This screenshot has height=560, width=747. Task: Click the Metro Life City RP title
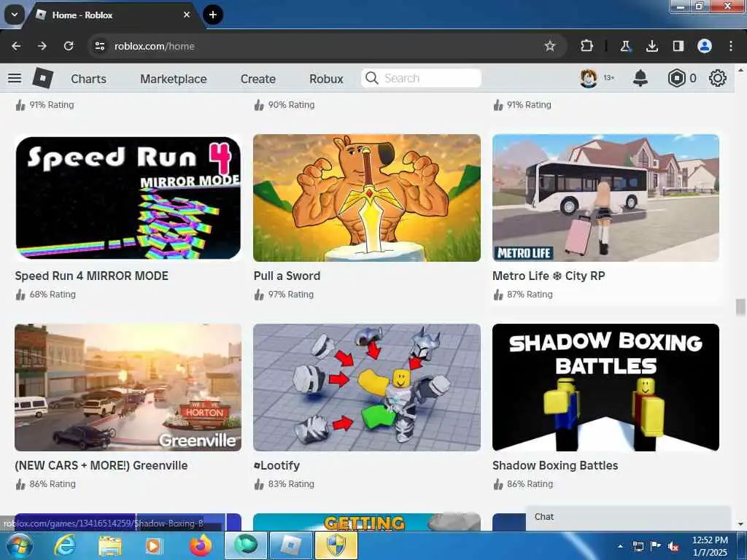[x=549, y=276]
